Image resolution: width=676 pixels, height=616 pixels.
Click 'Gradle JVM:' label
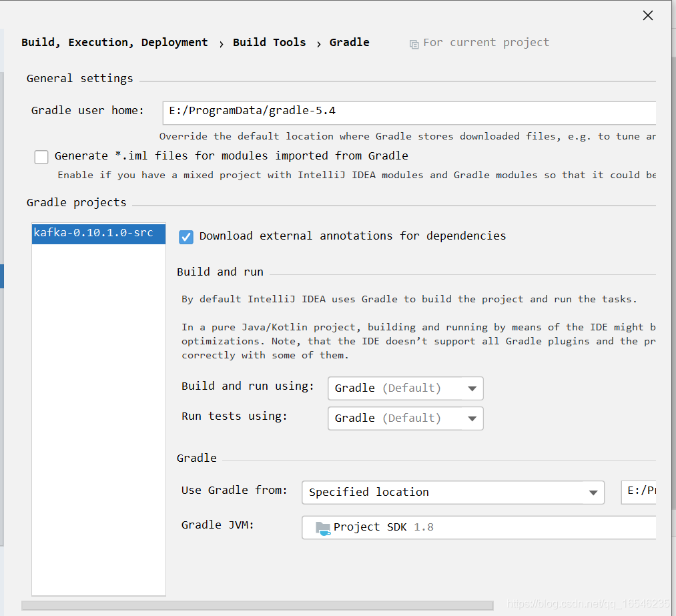pyautogui.click(x=218, y=525)
